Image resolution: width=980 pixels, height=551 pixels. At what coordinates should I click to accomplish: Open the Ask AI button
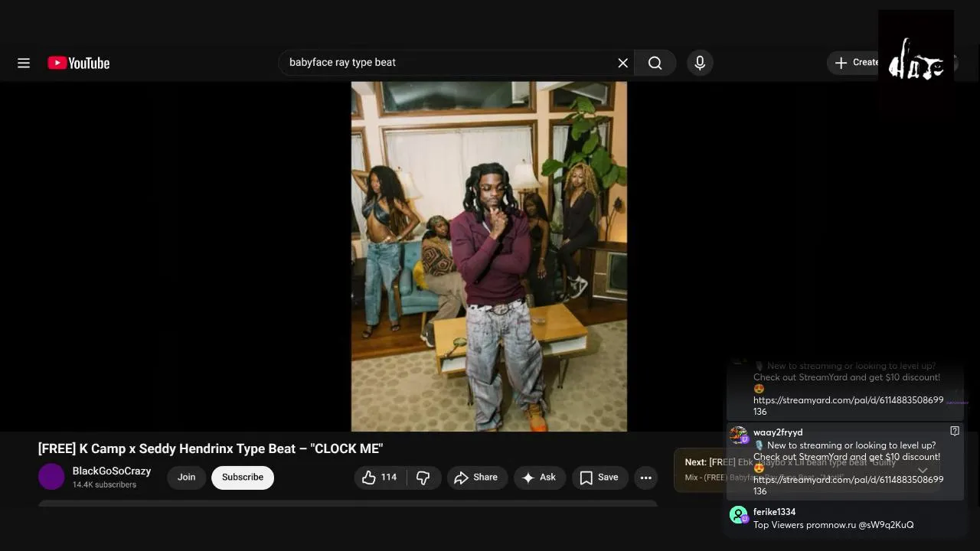540,478
